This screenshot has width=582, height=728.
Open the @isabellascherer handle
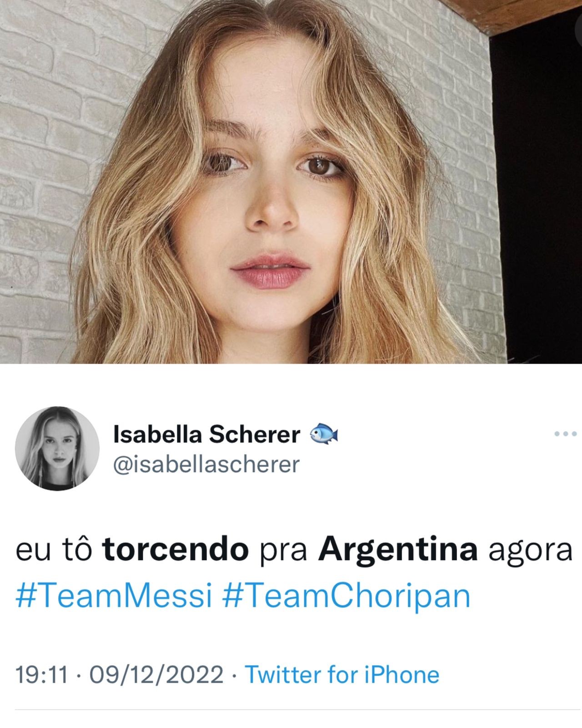(206, 465)
